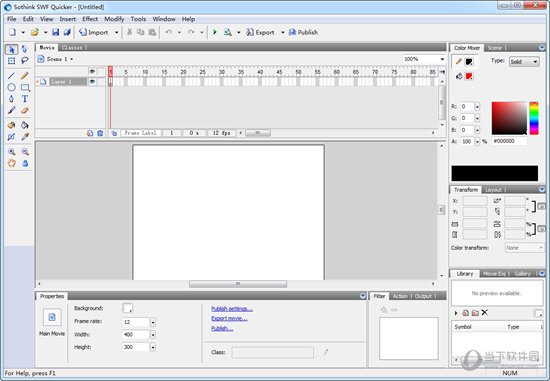Click the delete X icon in Library
550x381 pixels.
tap(484, 313)
